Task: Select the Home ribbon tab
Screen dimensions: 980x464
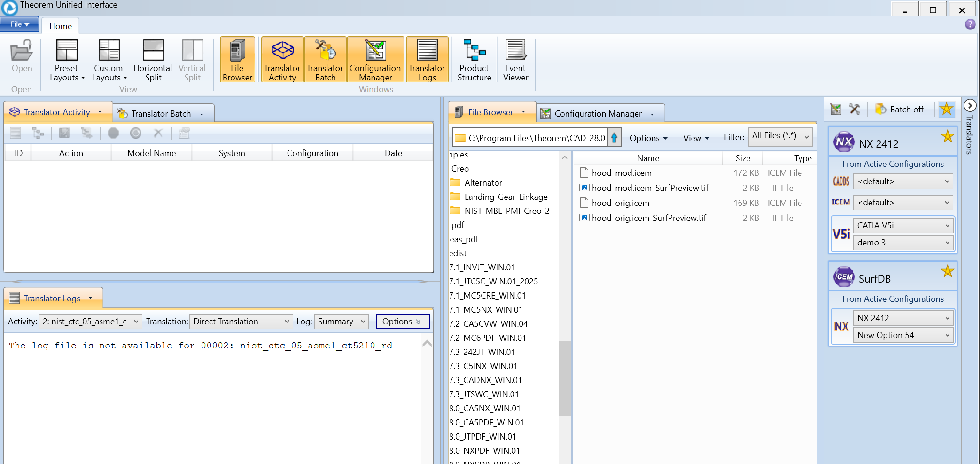Action: coord(61,26)
